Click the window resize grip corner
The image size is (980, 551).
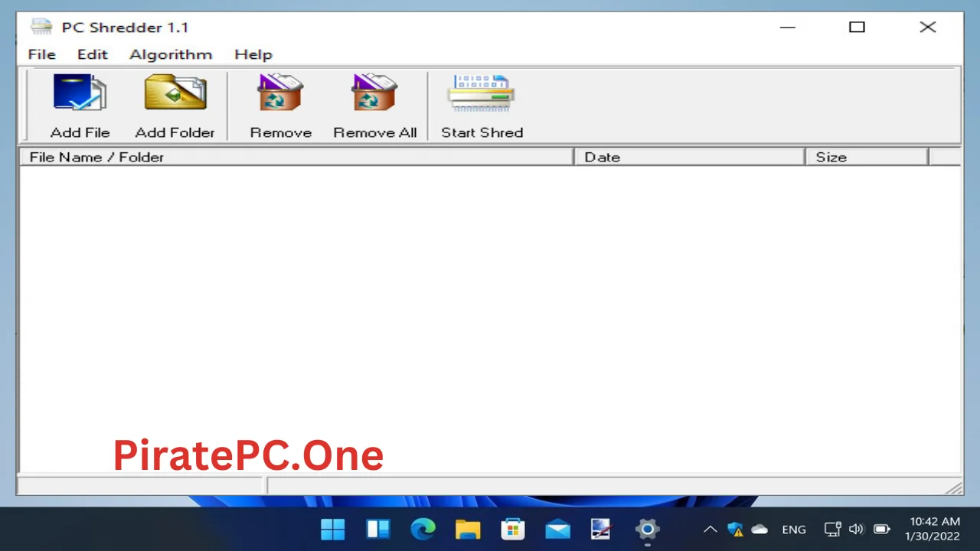(x=954, y=487)
